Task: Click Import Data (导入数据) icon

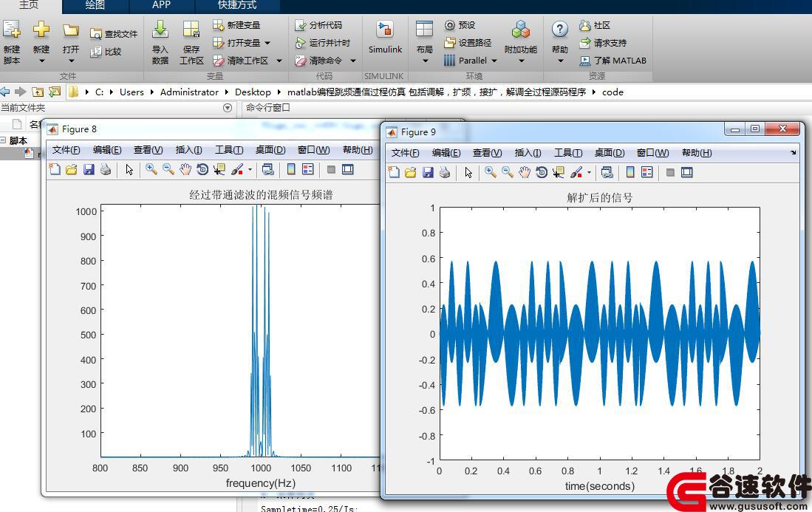Action: pos(160,30)
